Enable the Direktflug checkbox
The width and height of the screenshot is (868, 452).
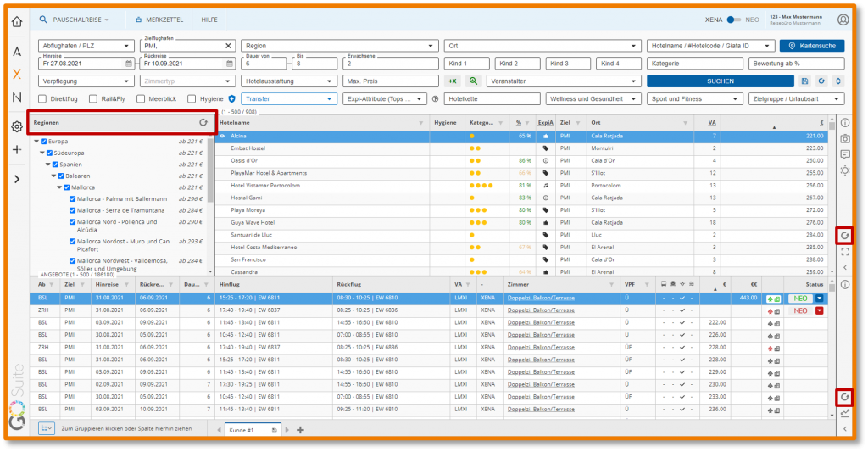point(43,99)
